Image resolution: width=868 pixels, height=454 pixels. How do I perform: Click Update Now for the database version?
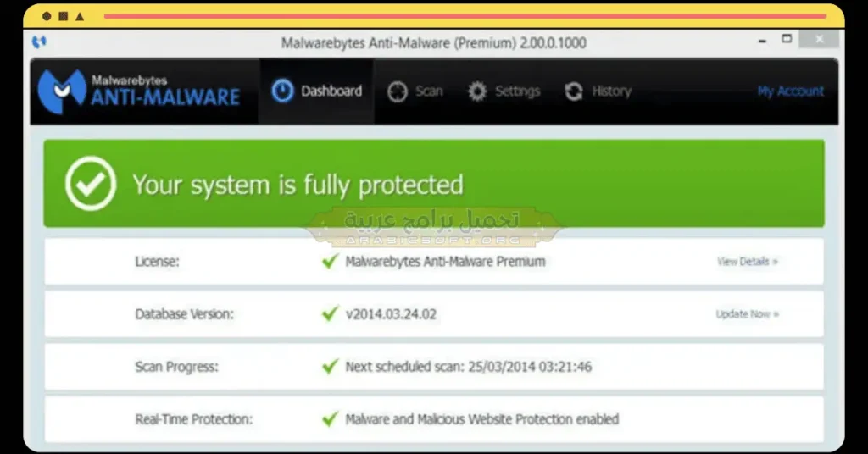(748, 314)
